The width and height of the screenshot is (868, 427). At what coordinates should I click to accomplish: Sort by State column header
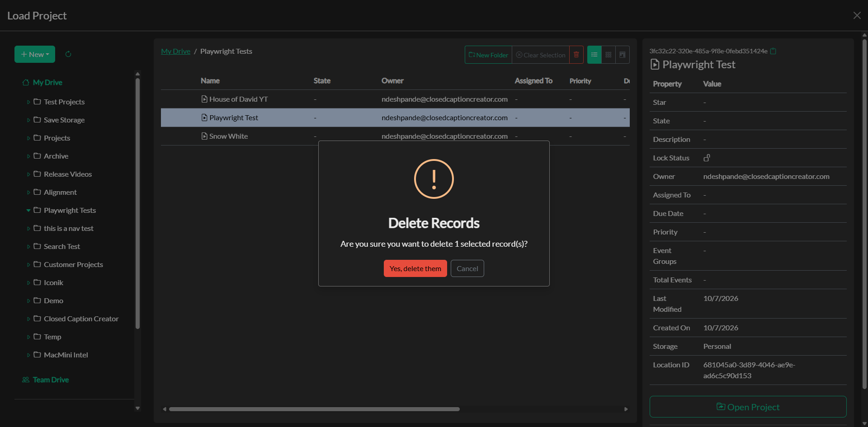click(322, 81)
